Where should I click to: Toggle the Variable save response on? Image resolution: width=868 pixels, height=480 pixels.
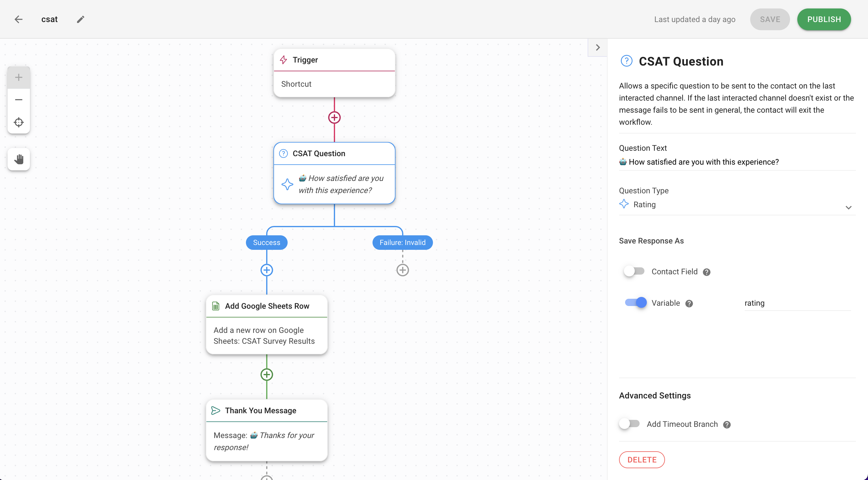click(x=635, y=303)
